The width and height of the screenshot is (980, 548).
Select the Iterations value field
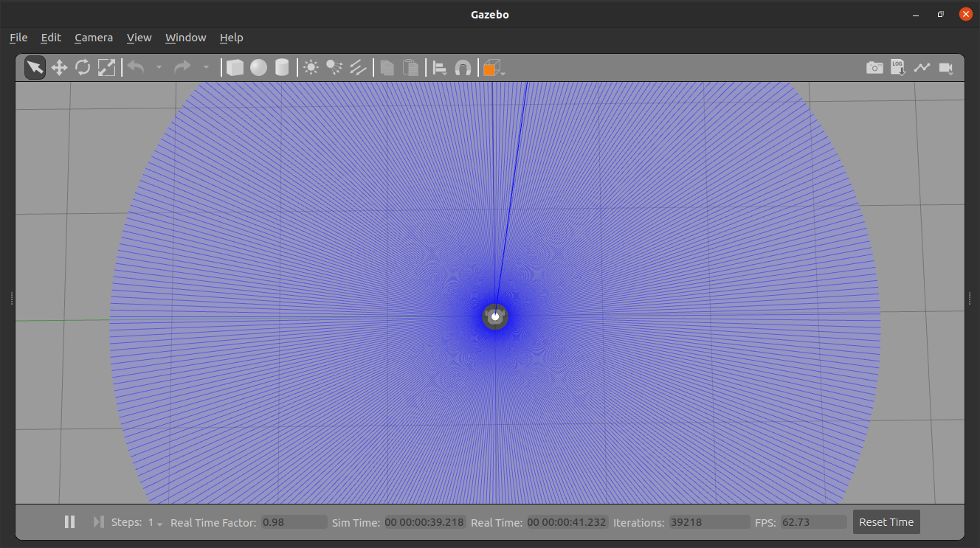click(x=709, y=522)
